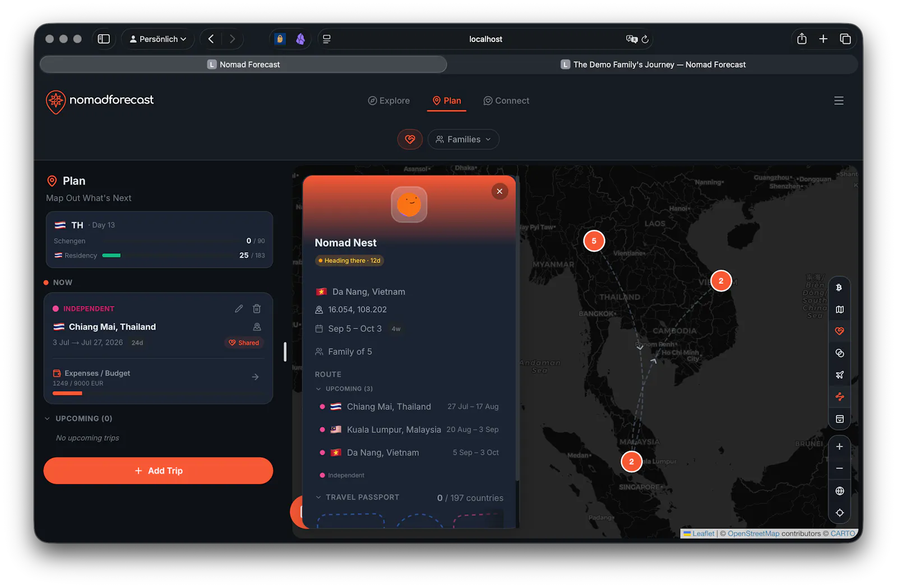Open Expenses / Budget arrow
Image resolution: width=897 pixels, height=588 pixels.
tap(255, 377)
